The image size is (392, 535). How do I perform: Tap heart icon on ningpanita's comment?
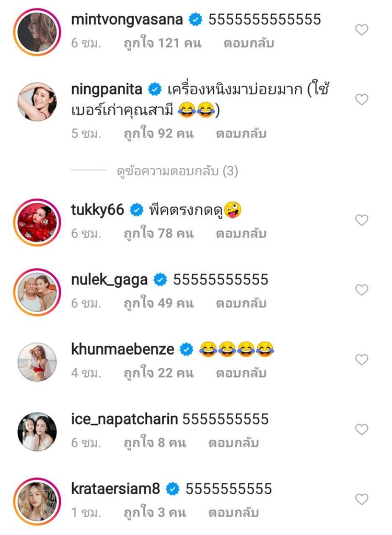click(362, 99)
